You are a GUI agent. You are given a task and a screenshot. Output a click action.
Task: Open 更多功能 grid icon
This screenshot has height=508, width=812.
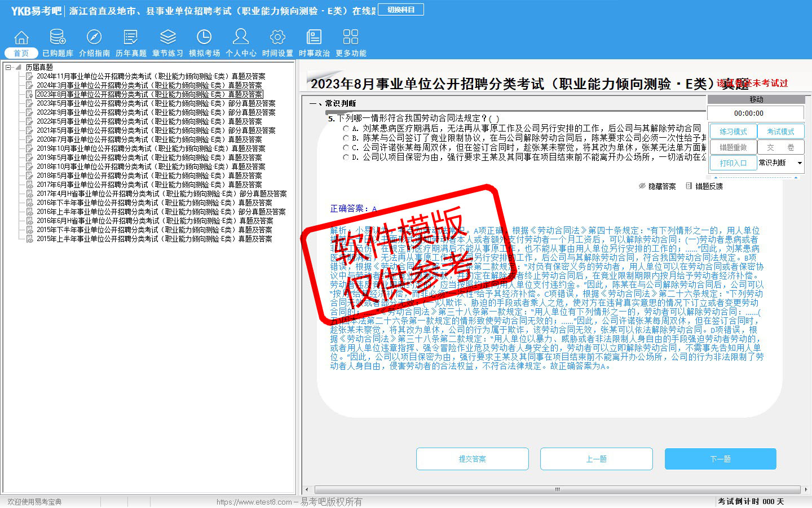[x=351, y=38]
